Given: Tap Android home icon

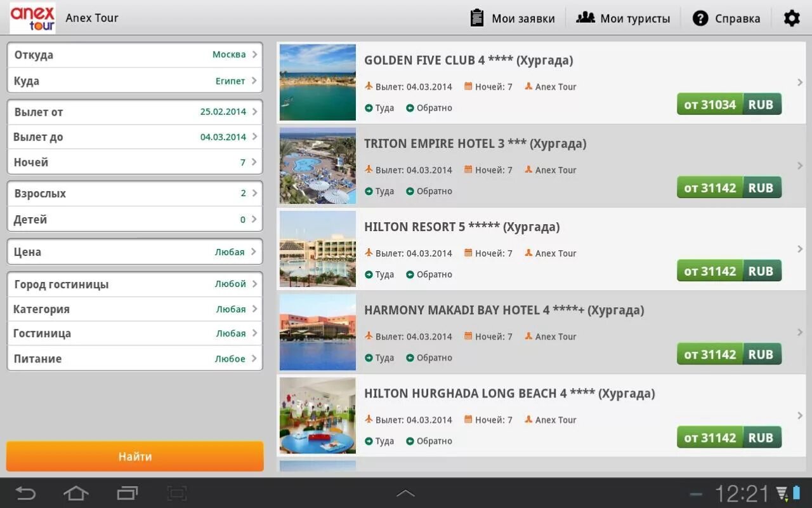Looking at the screenshot, I should coord(76,493).
